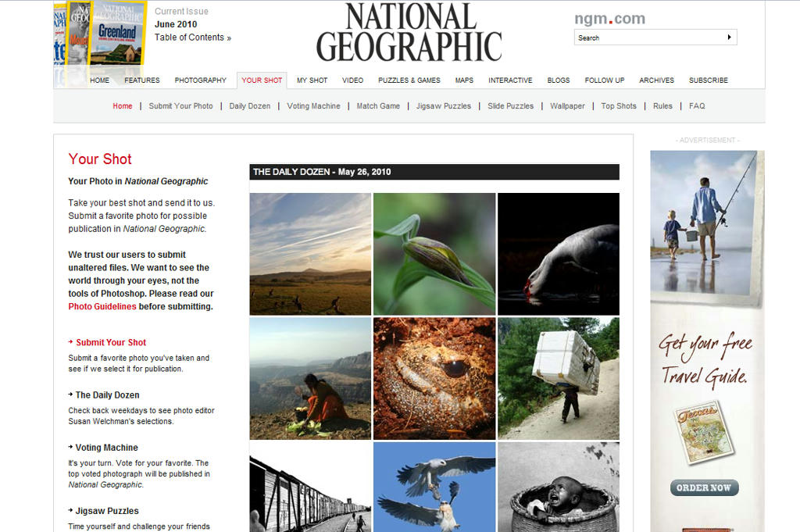The height and width of the screenshot is (532, 800).
Task: Click the ORDER NOW button
Action: click(x=704, y=487)
